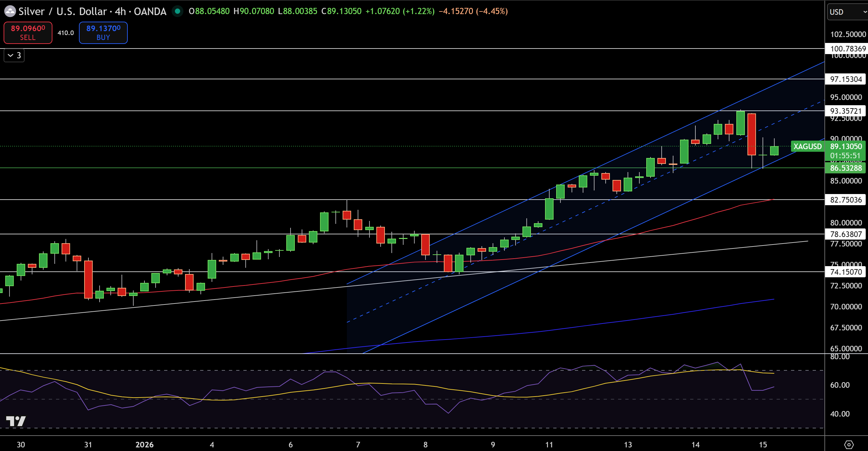Viewport: 868px width, 451px height.
Task: Expand the collapsed indicators legend showing 3
Action: tap(14, 55)
